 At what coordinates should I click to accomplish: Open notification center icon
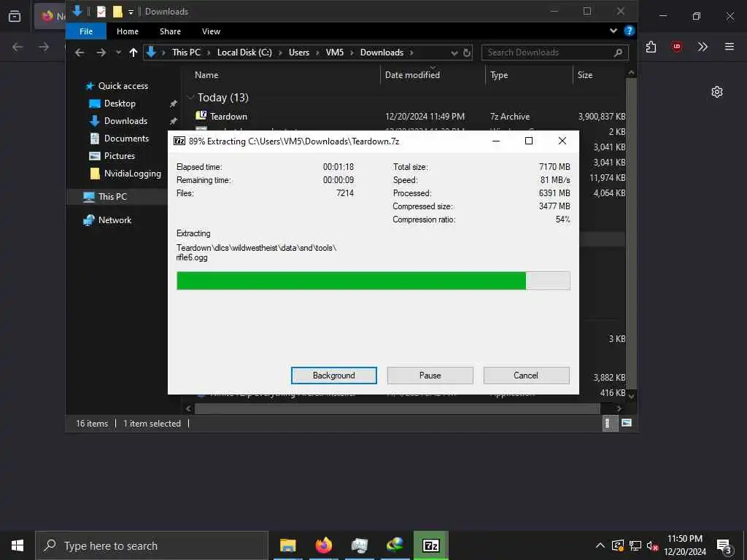[724, 546]
